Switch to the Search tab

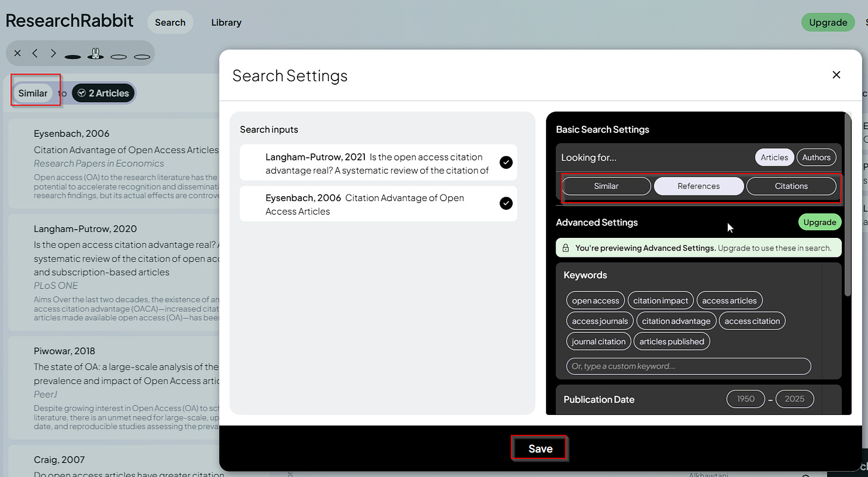click(x=170, y=23)
